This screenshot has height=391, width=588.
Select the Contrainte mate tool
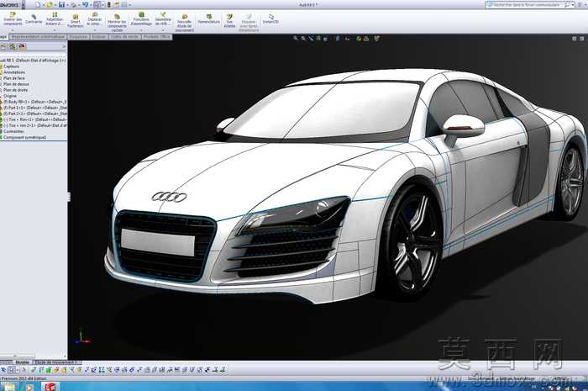34,19
